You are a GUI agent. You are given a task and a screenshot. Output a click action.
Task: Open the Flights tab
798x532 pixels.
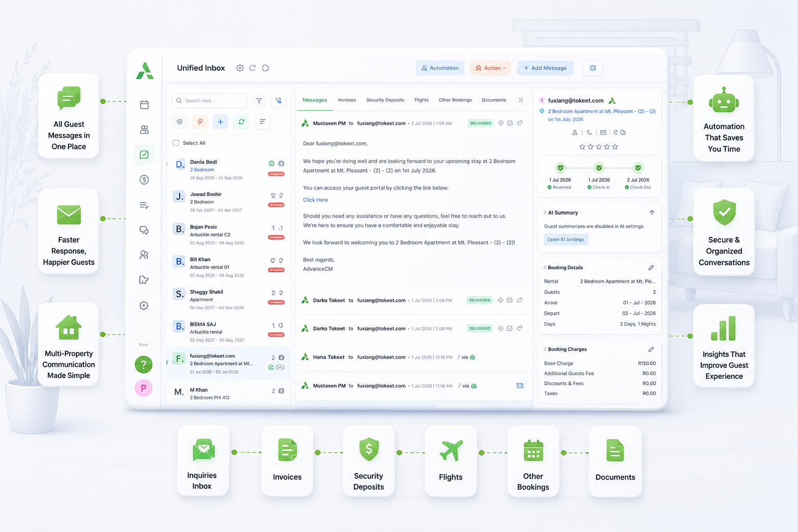pos(421,100)
